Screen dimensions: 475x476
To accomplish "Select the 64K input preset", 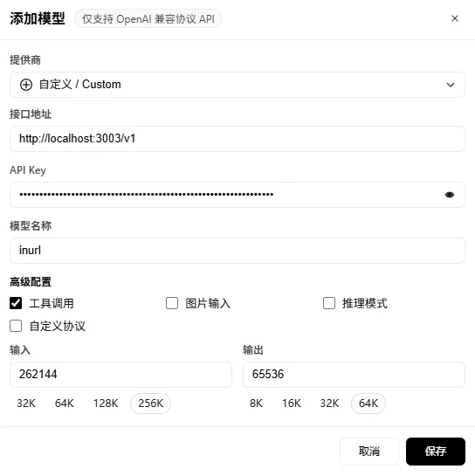I will tap(65, 404).
